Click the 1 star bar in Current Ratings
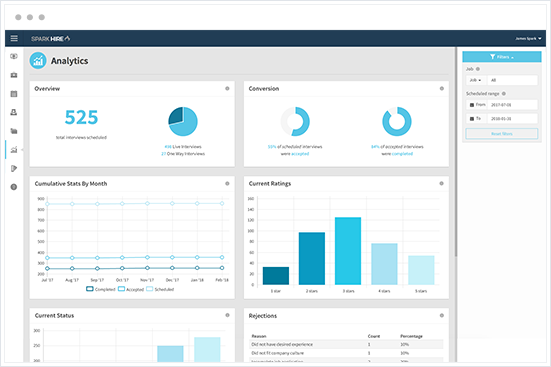 tap(276, 276)
